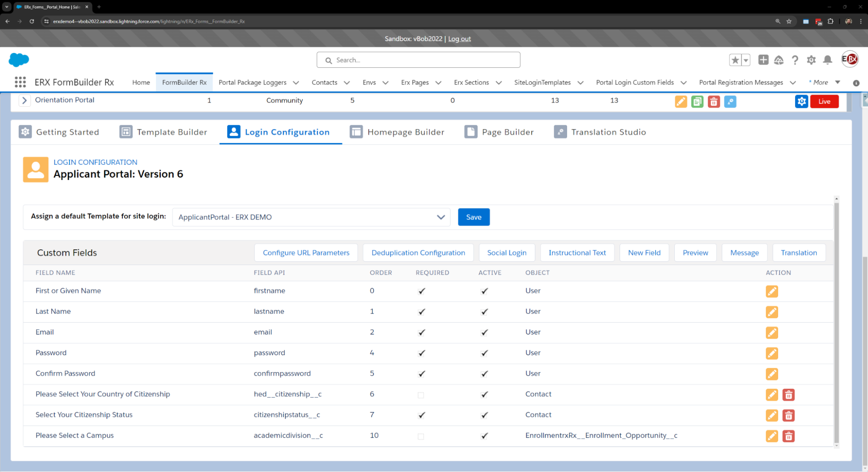Open the App Launcher grid icon
The image size is (868, 472).
click(20, 82)
